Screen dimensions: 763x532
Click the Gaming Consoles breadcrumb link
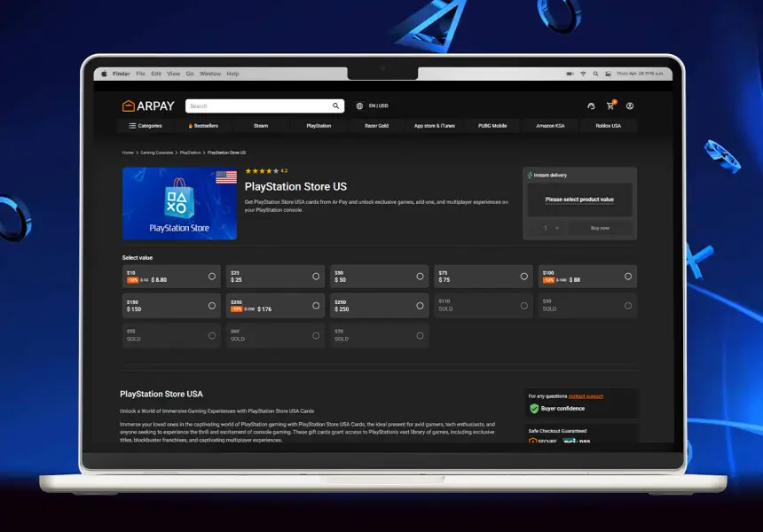click(157, 153)
